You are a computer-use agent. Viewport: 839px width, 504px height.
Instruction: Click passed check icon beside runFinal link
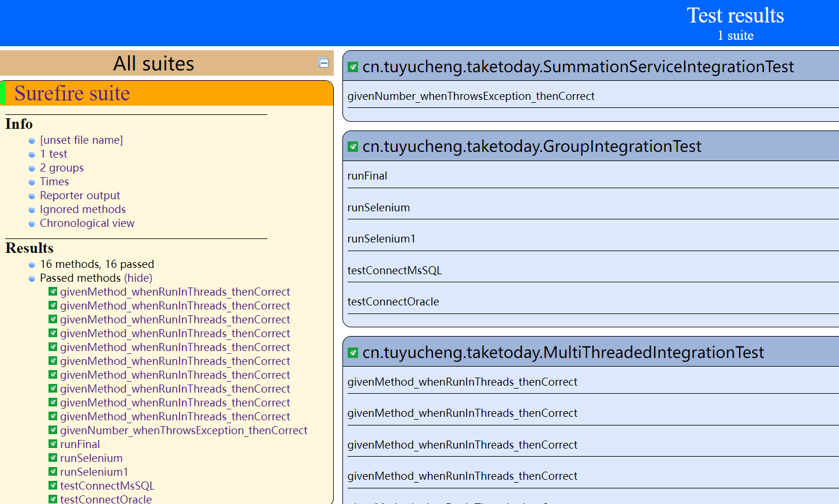point(53,444)
